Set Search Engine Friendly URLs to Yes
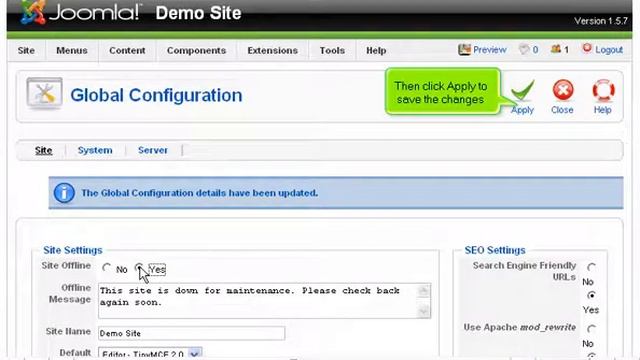640x360 pixels. 591,295
